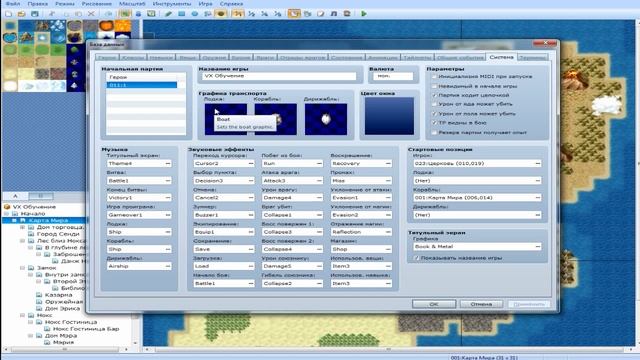Open player start position field 023:Церковь
This screenshot has width=640, height=360.
(x=477, y=163)
